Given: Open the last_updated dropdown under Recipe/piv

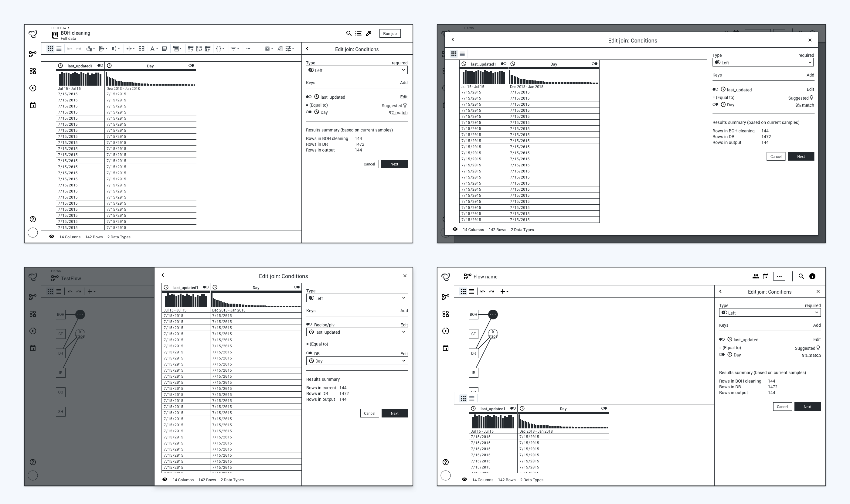Looking at the screenshot, I should pos(357,332).
